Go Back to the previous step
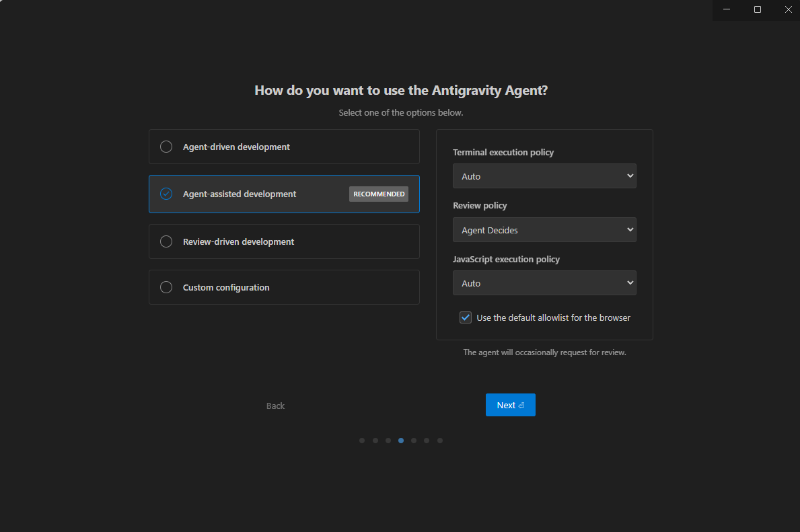This screenshot has width=800, height=532. 275,406
